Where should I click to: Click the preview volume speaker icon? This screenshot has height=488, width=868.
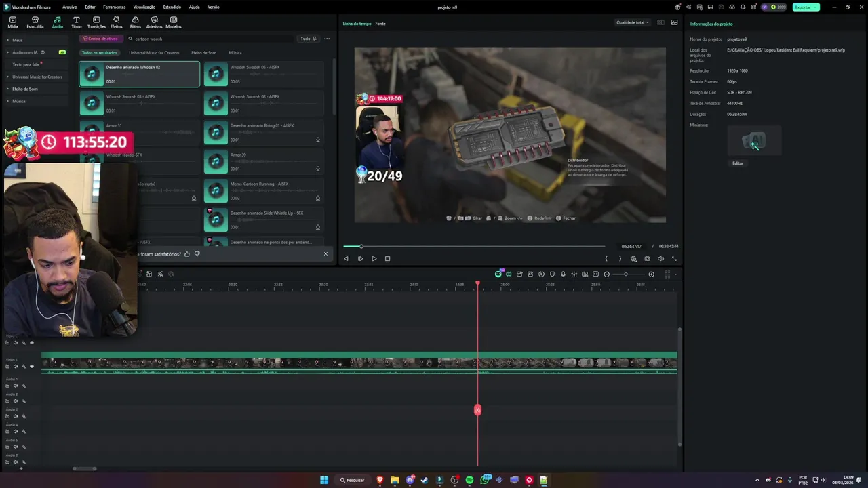[660, 258]
